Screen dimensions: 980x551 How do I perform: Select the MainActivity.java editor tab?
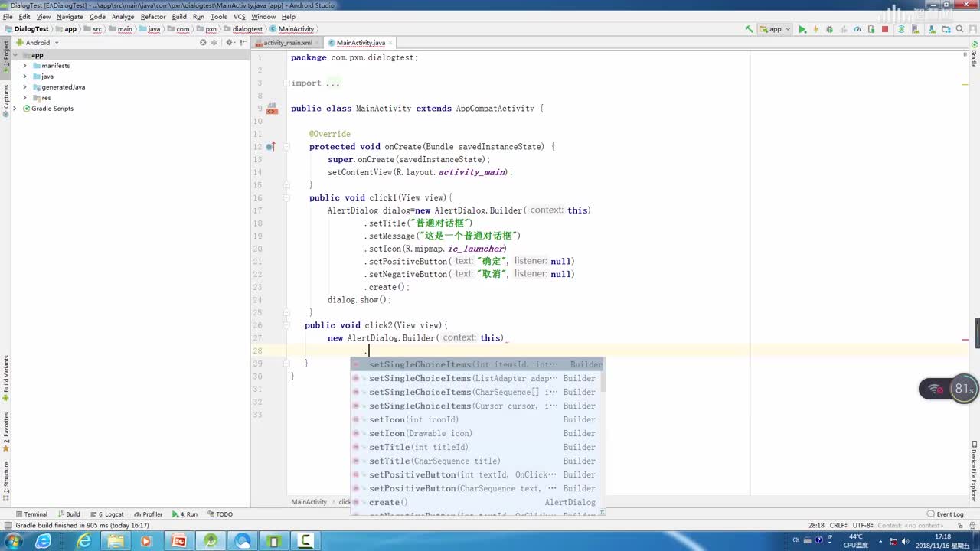[x=361, y=43]
